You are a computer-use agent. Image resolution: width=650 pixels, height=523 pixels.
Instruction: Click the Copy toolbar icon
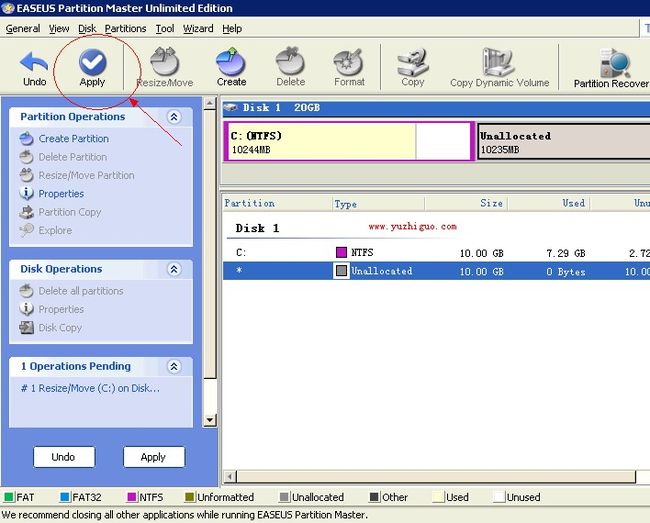coord(412,62)
